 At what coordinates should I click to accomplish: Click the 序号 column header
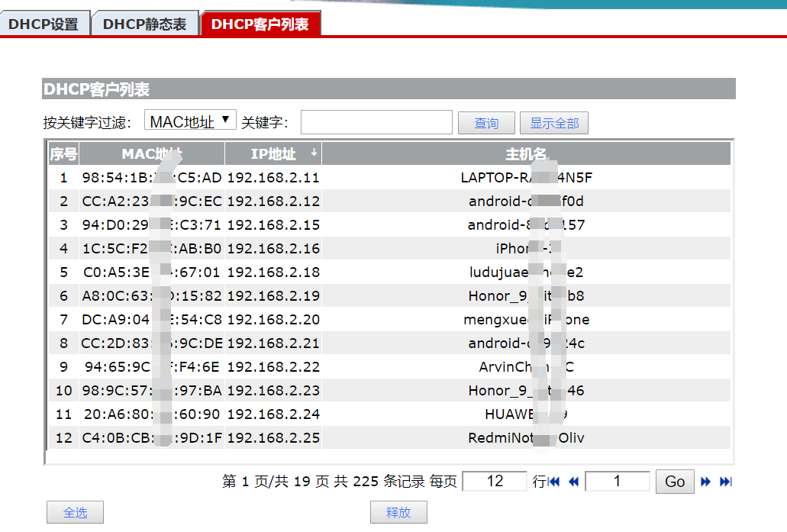tap(63, 153)
